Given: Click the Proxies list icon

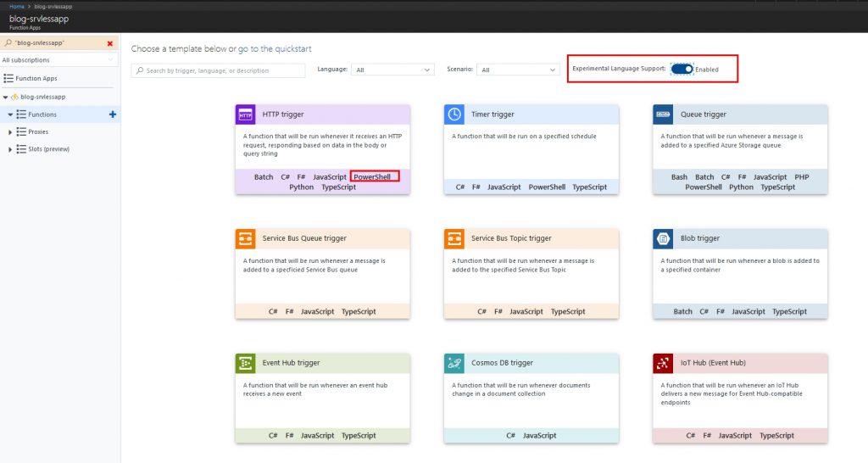Looking at the screenshot, I should click(21, 131).
